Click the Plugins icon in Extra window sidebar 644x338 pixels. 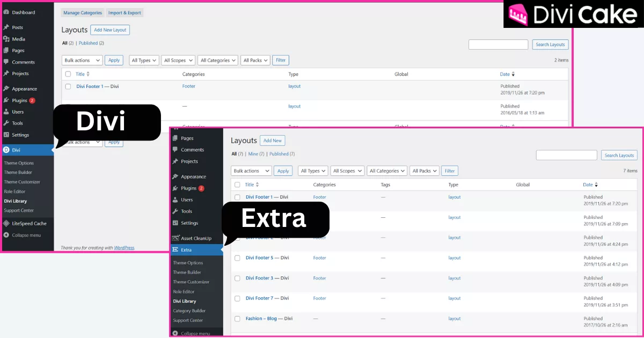point(175,188)
